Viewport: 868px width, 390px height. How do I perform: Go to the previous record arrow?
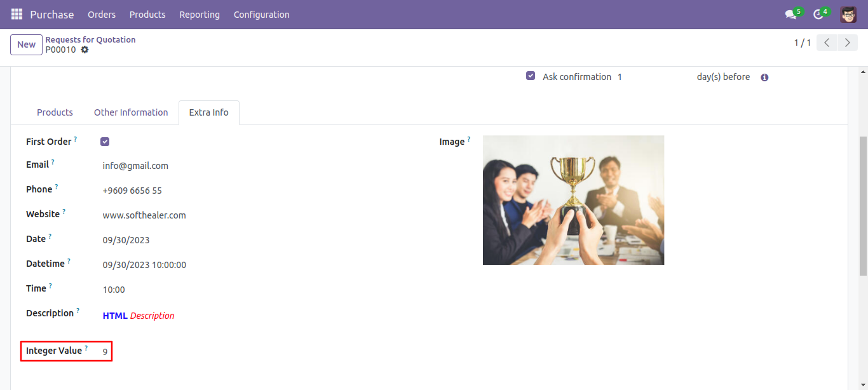click(827, 43)
